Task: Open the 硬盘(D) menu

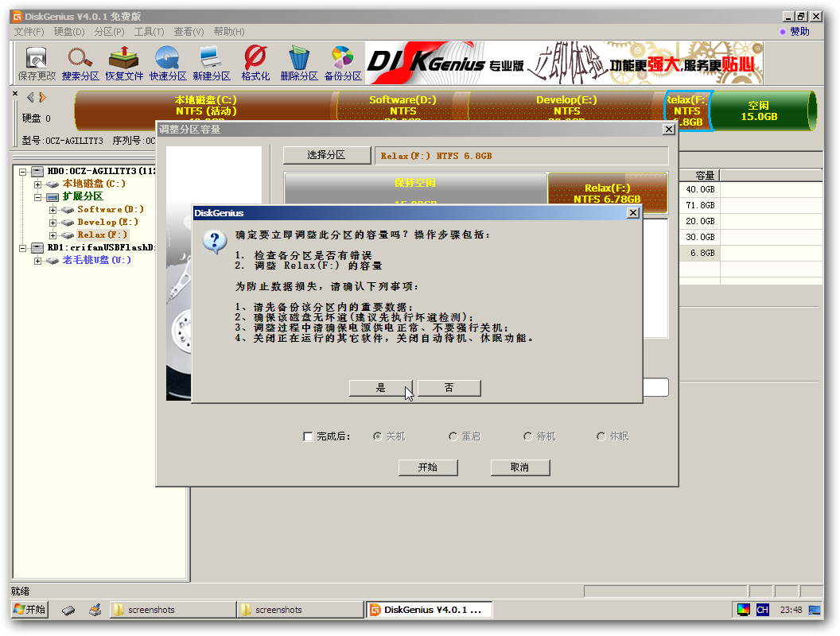Action: (69, 32)
